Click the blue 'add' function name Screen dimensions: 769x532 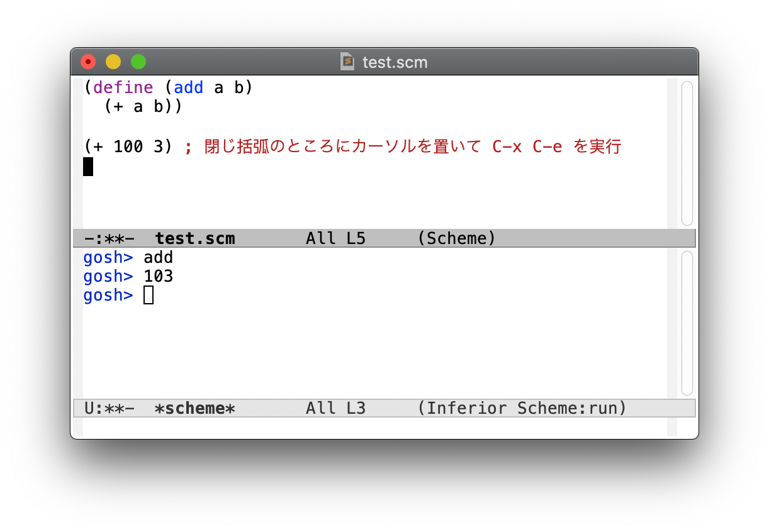tap(189, 87)
